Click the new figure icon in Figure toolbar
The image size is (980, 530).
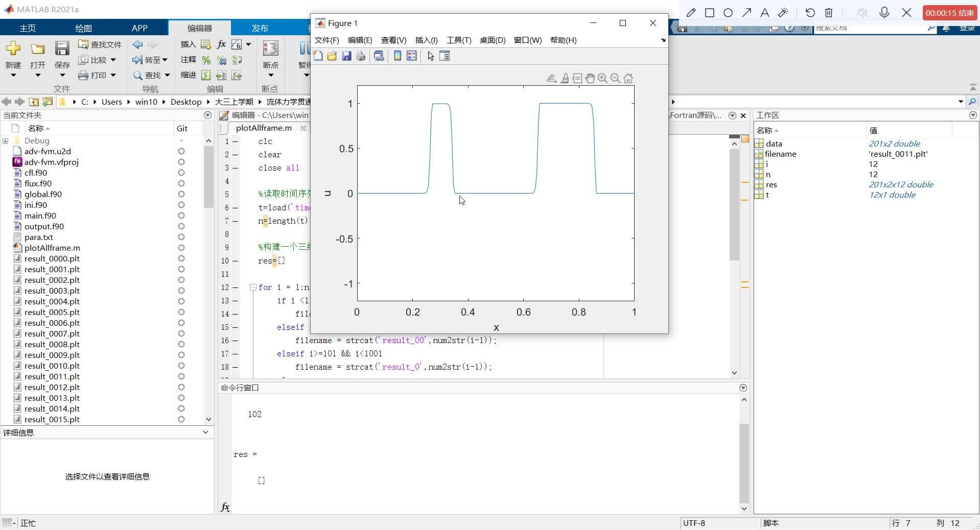point(318,56)
